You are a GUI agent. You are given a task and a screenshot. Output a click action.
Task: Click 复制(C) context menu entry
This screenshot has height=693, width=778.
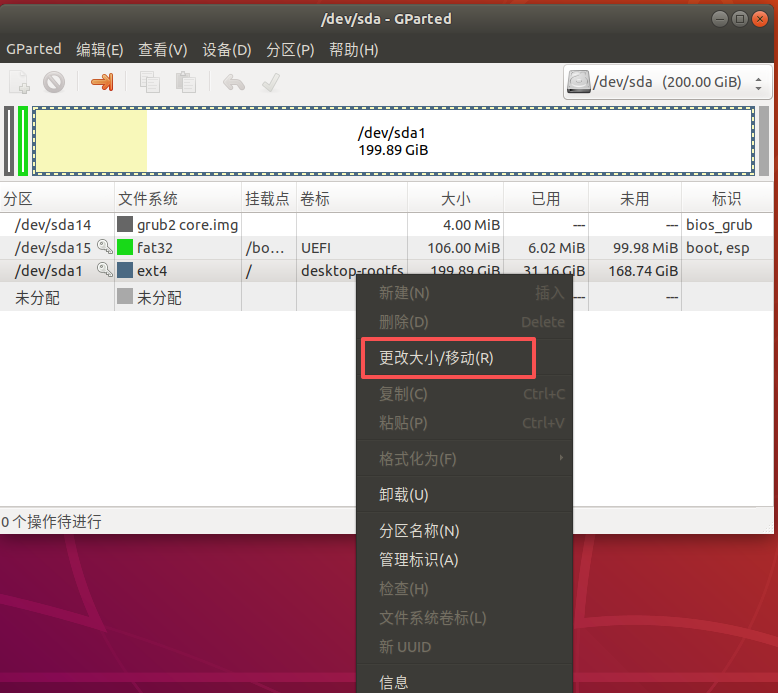[465, 394]
